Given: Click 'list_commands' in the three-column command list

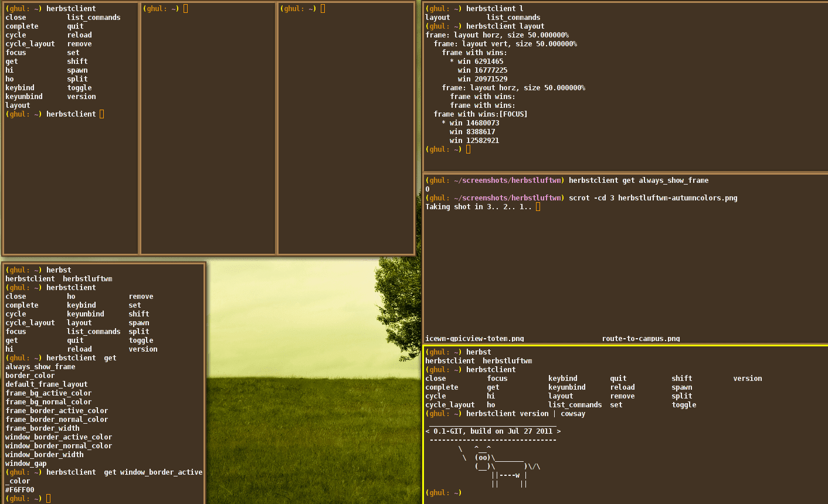Looking at the screenshot, I should pos(94,332).
